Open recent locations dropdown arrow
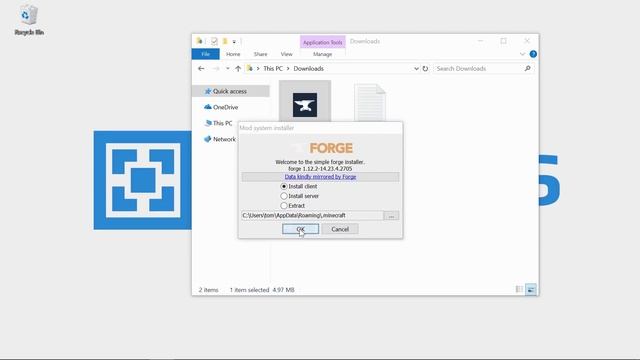Screen dimensions: 640x360 click(228, 69)
